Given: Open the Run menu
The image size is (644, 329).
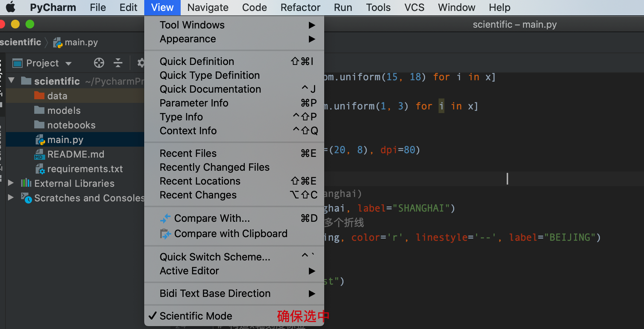Looking at the screenshot, I should click(343, 7).
